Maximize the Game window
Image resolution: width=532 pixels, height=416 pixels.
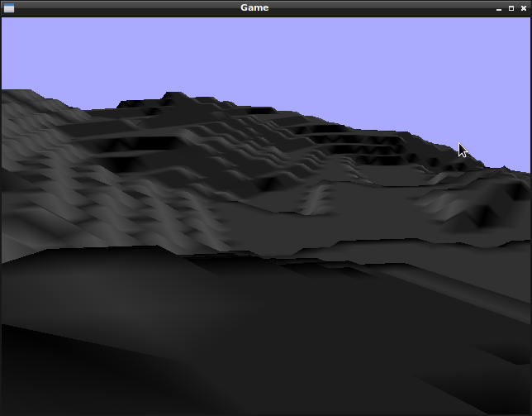point(511,8)
